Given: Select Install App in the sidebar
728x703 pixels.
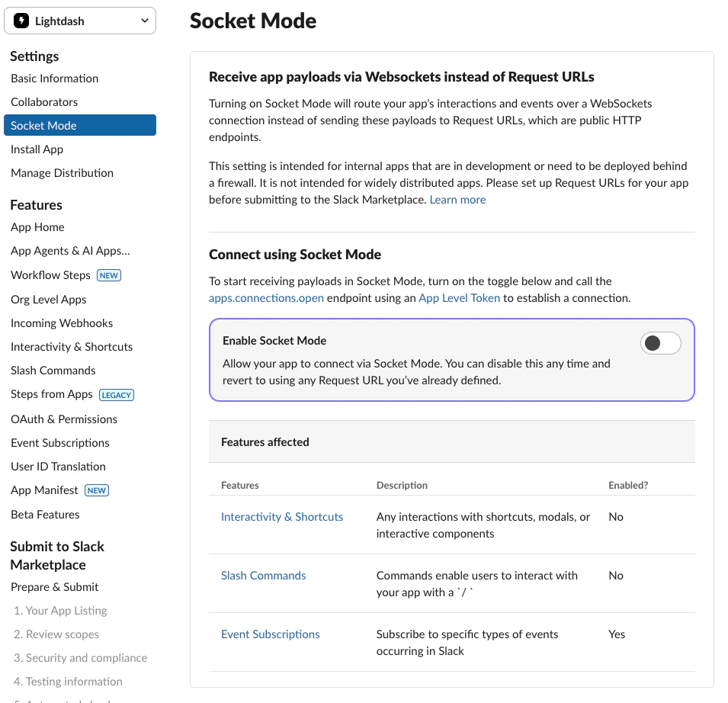Looking at the screenshot, I should [37, 149].
